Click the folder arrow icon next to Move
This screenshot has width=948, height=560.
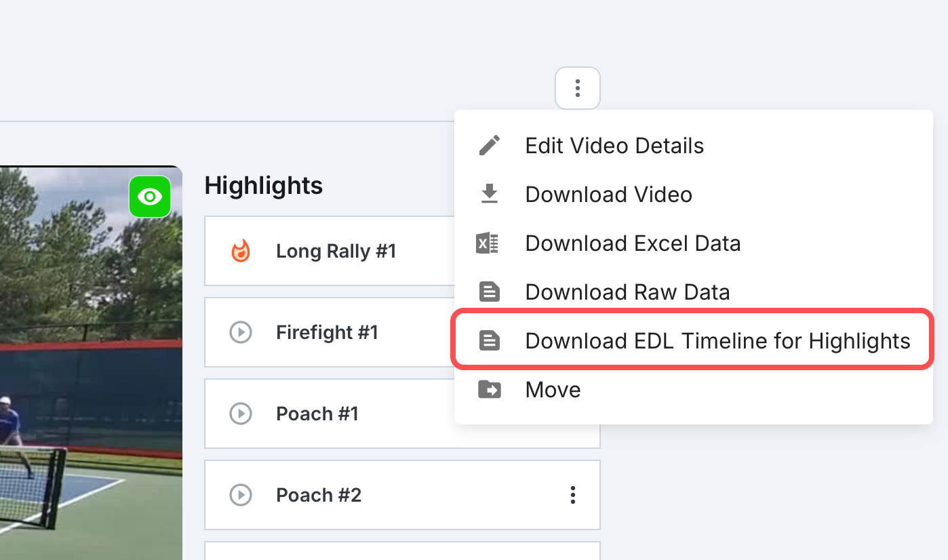tap(489, 389)
